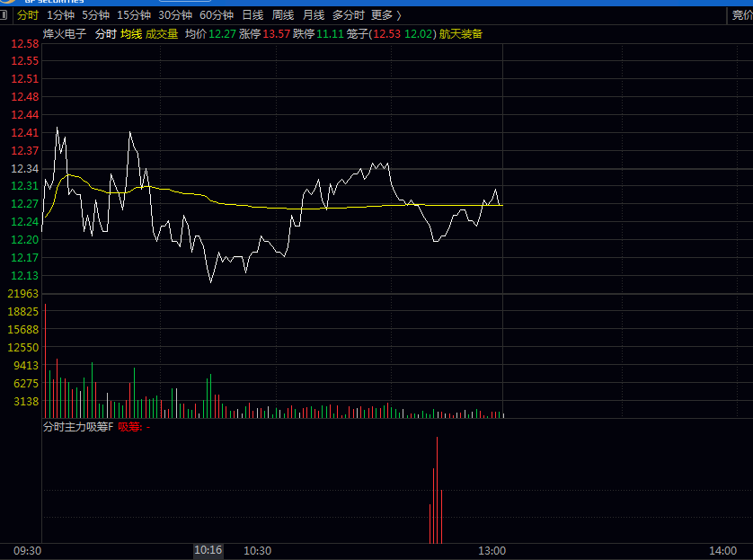Select the 60分钟 period tab
Viewport: 753px width, 560px height.
tap(217, 15)
